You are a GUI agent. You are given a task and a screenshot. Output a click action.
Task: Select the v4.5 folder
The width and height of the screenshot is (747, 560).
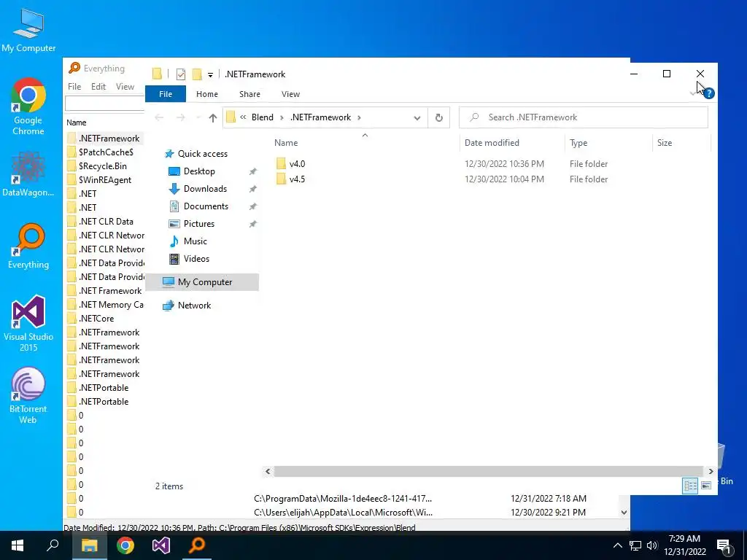click(297, 179)
